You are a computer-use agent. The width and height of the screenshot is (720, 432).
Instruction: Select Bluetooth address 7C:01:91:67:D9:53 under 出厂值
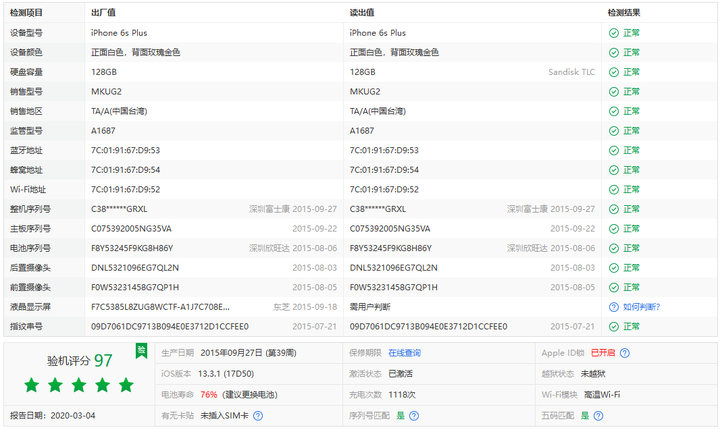[x=125, y=151]
